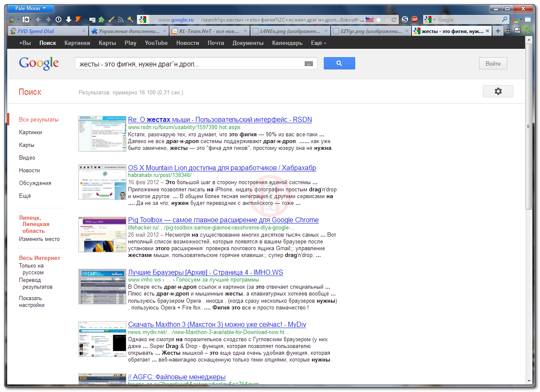Open the OS X Mountain Lion Хабрахабр link
540x392 pixels.
coord(222,168)
